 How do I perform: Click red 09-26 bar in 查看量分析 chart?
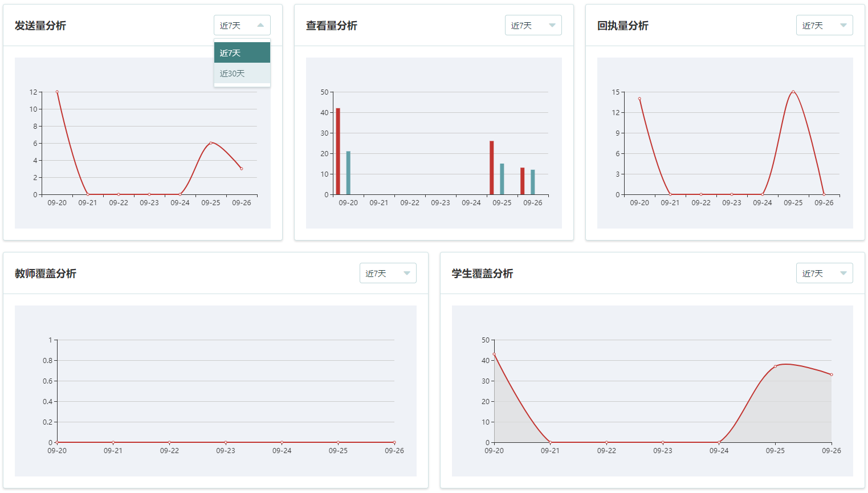(523, 181)
